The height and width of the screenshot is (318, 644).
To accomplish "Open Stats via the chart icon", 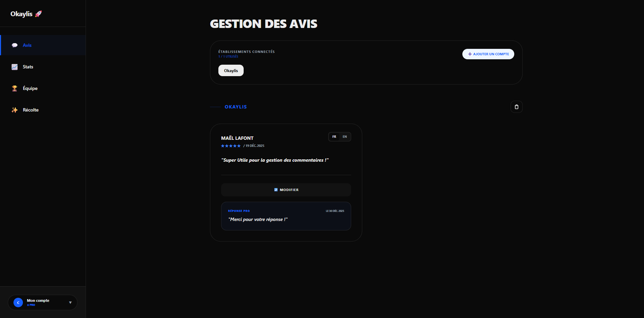I will [x=14, y=67].
